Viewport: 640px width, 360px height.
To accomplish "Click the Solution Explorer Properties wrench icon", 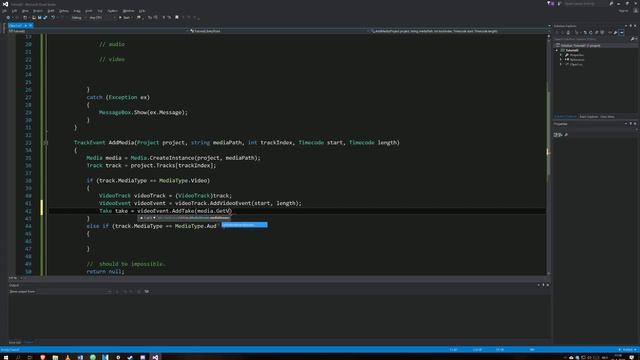I will pyautogui.click(x=616, y=33).
